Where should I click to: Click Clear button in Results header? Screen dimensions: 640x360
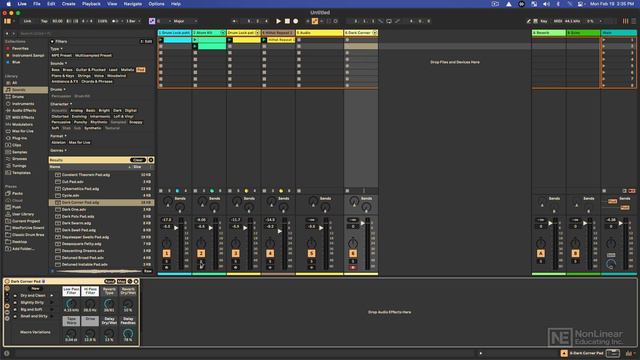pyautogui.click(x=138, y=160)
